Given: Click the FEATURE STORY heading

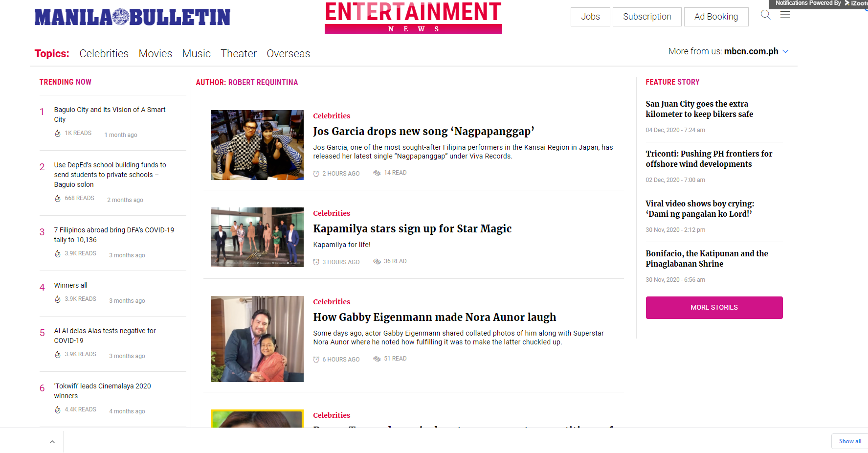Looking at the screenshot, I should (x=672, y=82).
